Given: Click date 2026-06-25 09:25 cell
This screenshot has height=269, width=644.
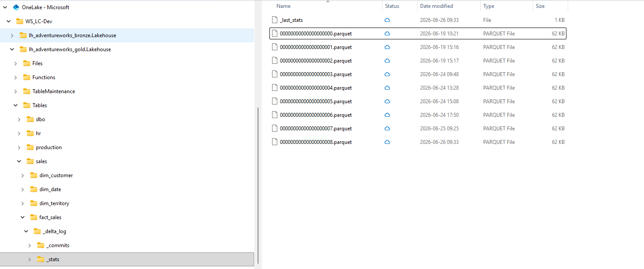Looking at the screenshot, I should coord(439,129).
